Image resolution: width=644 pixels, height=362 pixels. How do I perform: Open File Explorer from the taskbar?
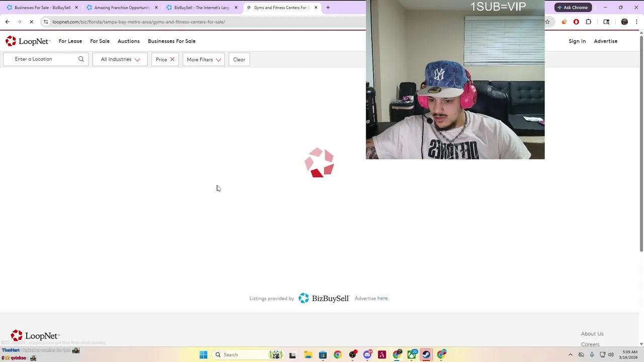click(308, 354)
